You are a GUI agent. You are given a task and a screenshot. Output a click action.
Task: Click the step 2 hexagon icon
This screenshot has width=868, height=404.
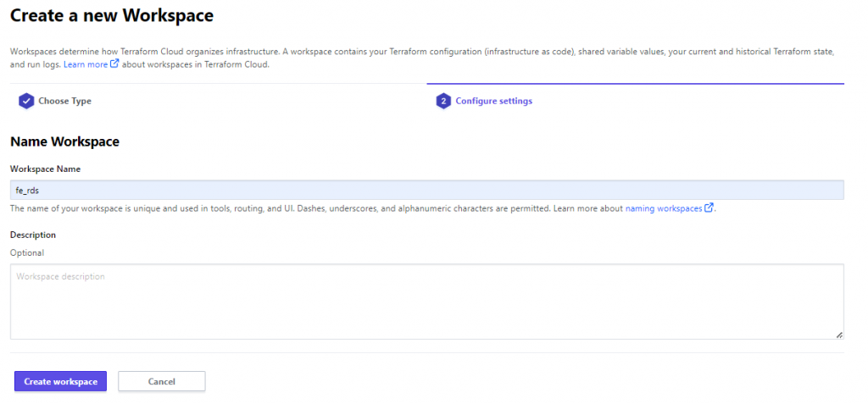(443, 102)
